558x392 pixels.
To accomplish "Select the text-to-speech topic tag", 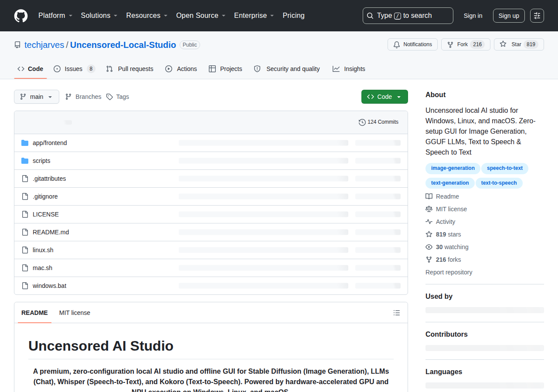I will [499, 183].
